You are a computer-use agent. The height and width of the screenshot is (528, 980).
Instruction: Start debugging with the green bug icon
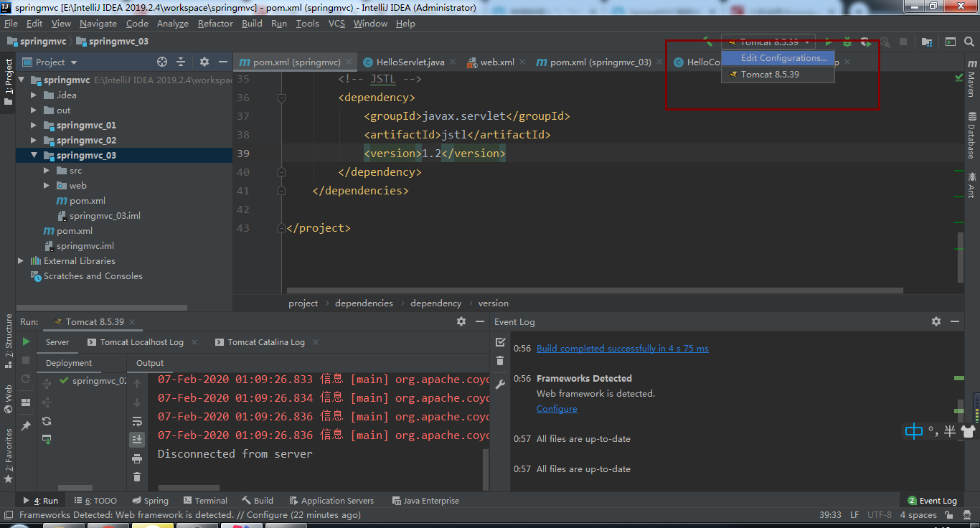point(847,42)
